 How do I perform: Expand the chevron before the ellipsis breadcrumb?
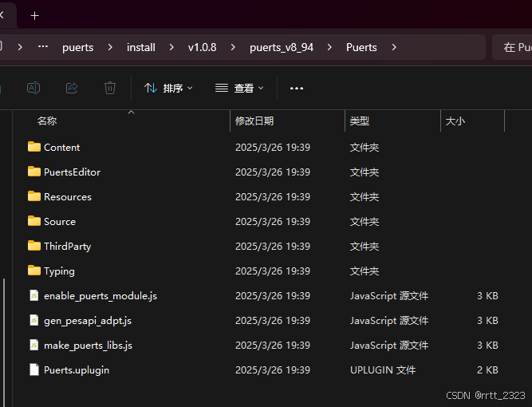[x=20, y=47]
